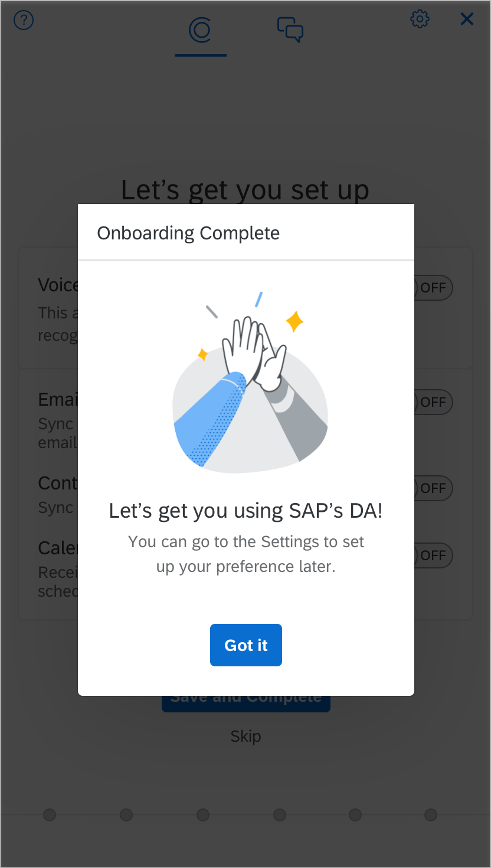The image size is (491, 868).
Task: Open the help question mark icon
Action: click(x=24, y=20)
